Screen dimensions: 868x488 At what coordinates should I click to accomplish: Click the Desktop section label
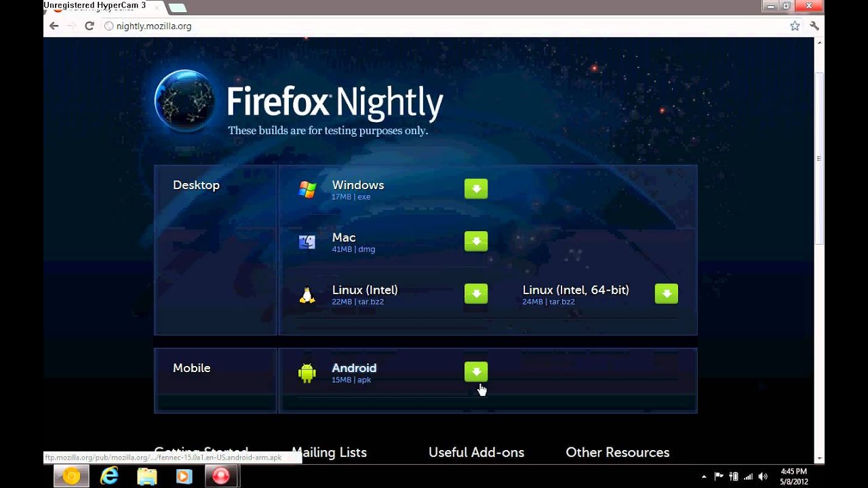tap(196, 185)
